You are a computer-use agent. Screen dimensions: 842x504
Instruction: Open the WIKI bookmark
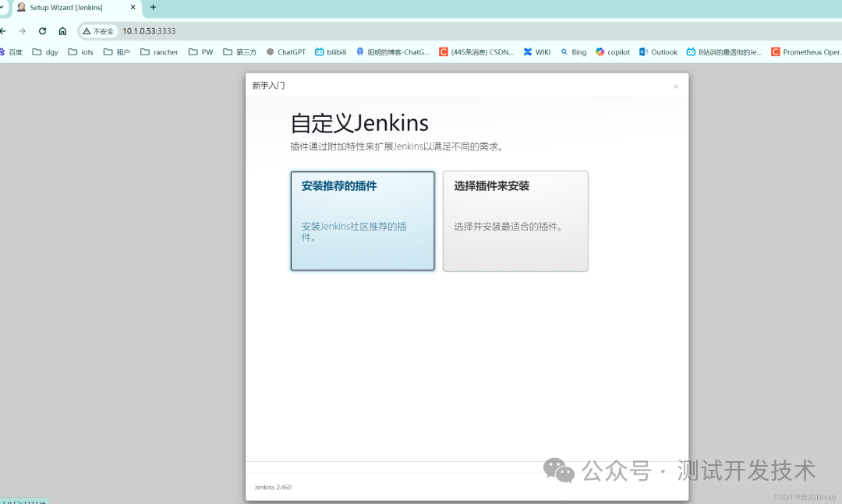click(537, 52)
